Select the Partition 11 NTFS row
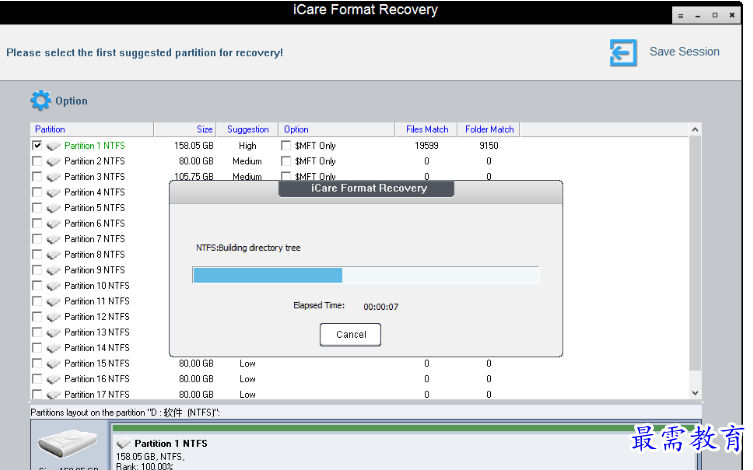Viewport: 753px width, 470px height. tap(97, 301)
